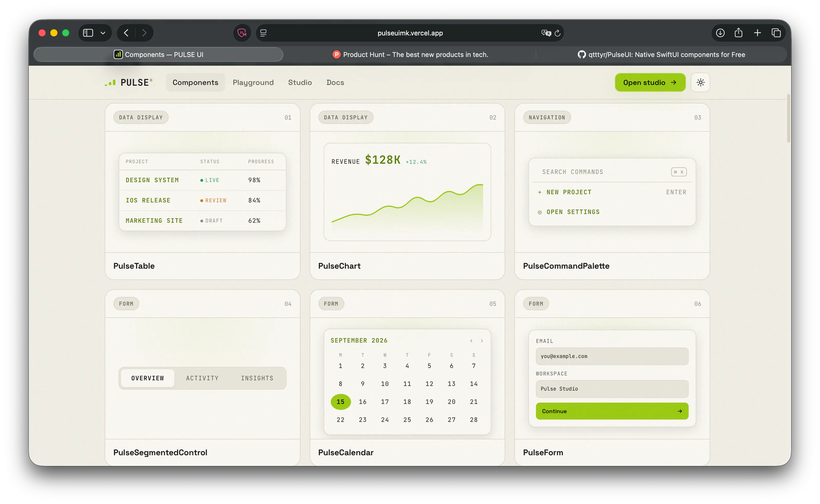Open the PulseTable component card title

pyautogui.click(x=134, y=266)
